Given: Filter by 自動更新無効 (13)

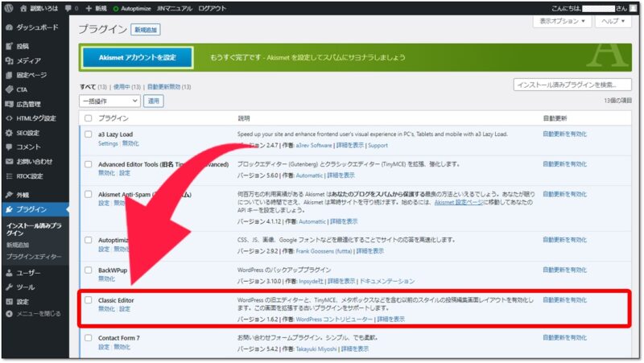Looking at the screenshot, I should [169, 87].
